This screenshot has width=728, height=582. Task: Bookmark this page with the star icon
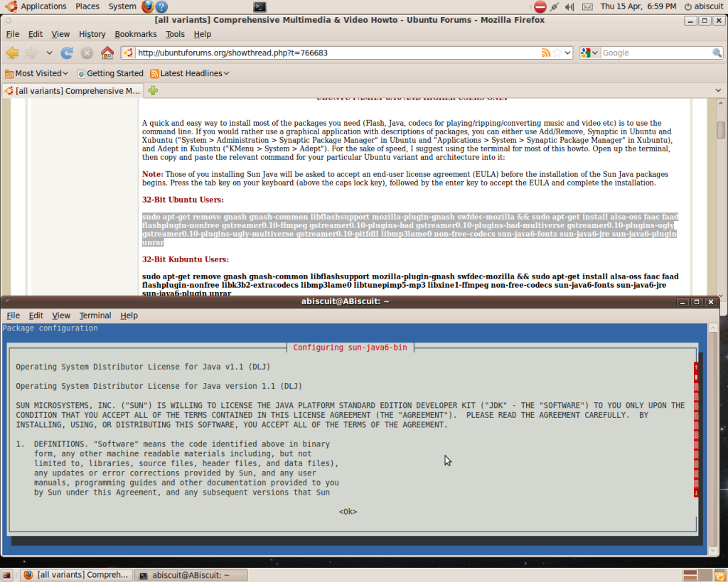(x=557, y=53)
